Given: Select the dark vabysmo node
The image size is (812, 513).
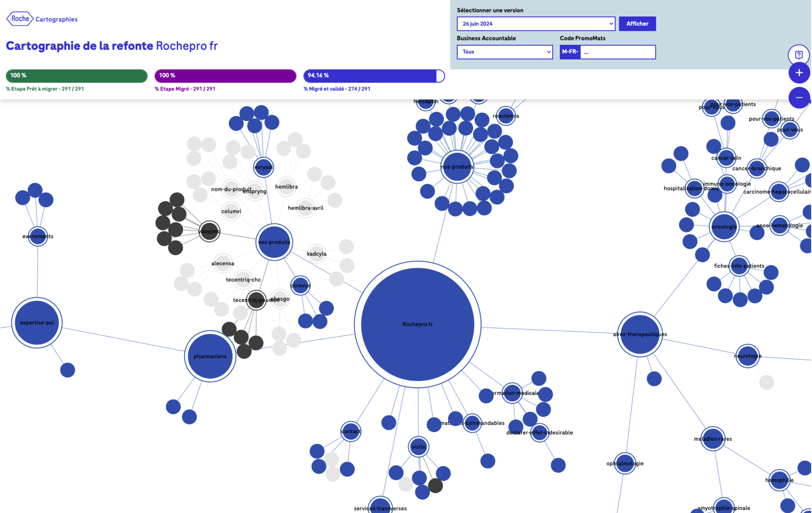Looking at the screenshot, I should [209, 231].
